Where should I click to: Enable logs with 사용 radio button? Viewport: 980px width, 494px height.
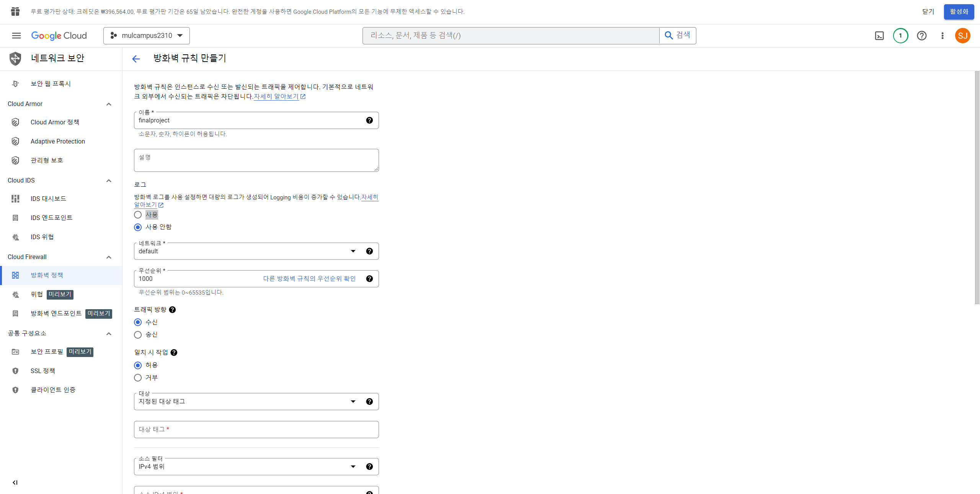138,215
